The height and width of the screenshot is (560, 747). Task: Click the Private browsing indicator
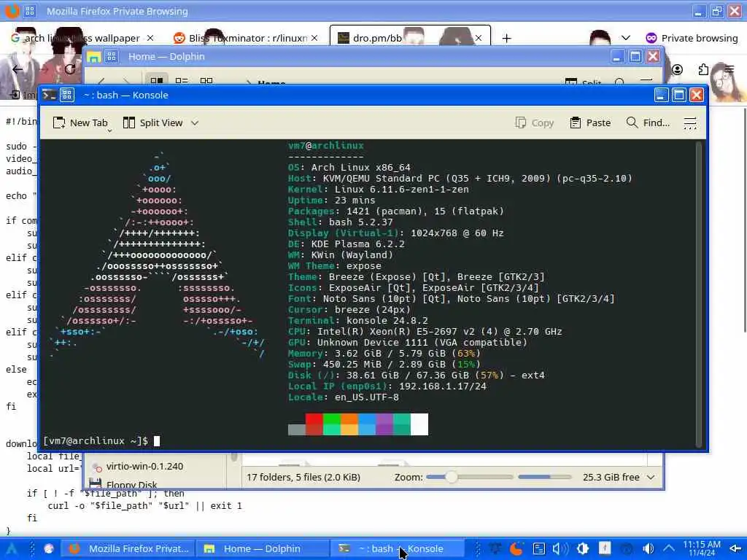(692, 38)
